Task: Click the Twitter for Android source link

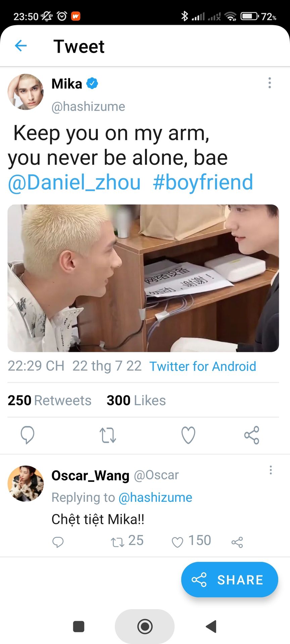Action: 203,366
